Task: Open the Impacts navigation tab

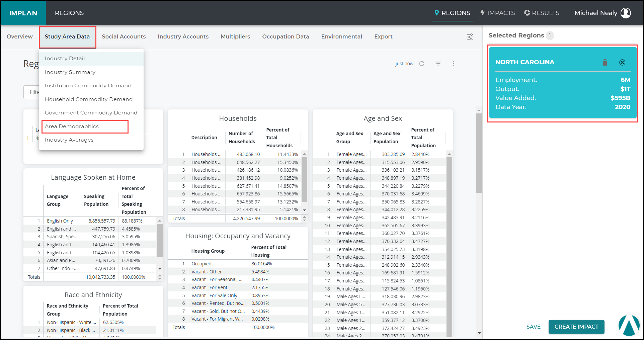Action: [497, 13]
